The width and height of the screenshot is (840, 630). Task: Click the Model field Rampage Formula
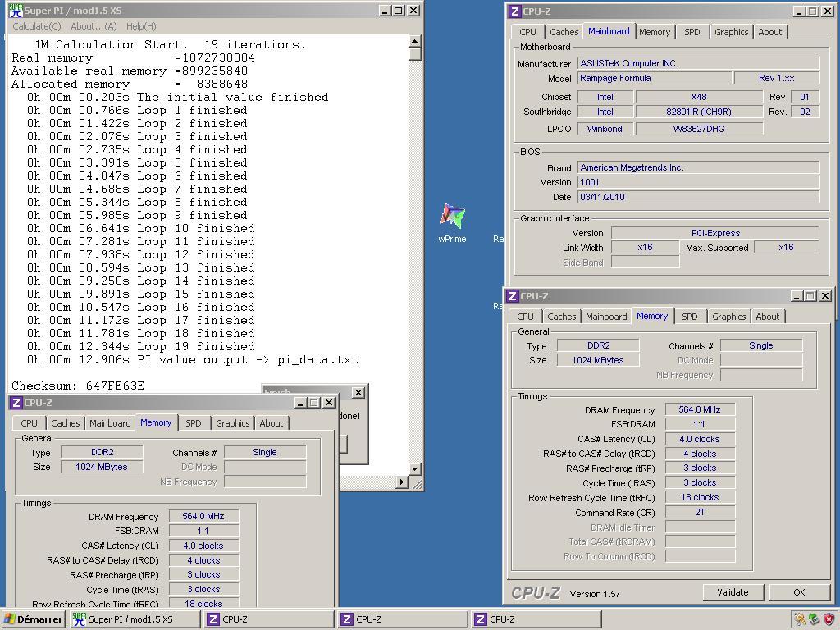click(655, 78)
